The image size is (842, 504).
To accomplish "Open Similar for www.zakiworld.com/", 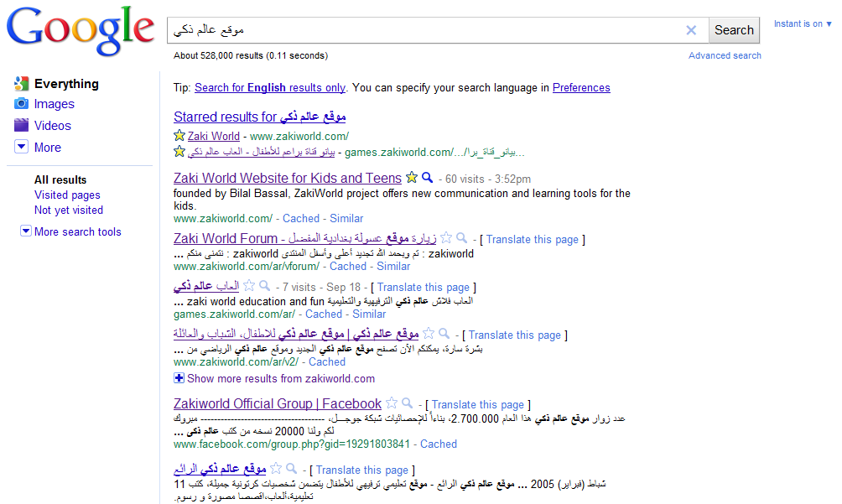I will (x=346, y=218).
